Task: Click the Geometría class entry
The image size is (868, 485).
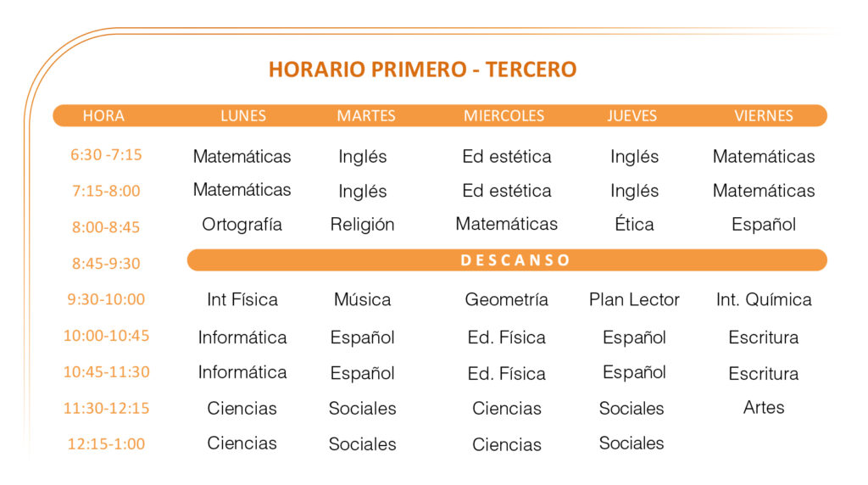Action: click(506, 300)
